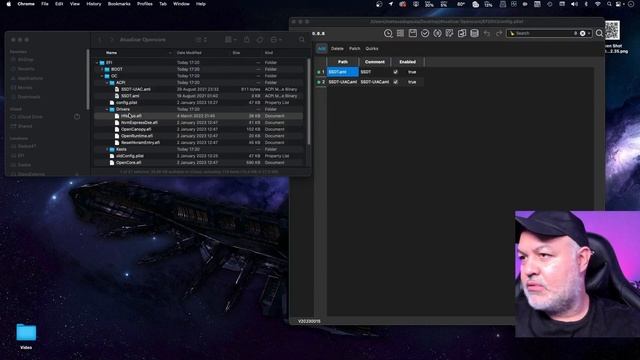
Task: Go forward in the Finder window
Action: 111,40
